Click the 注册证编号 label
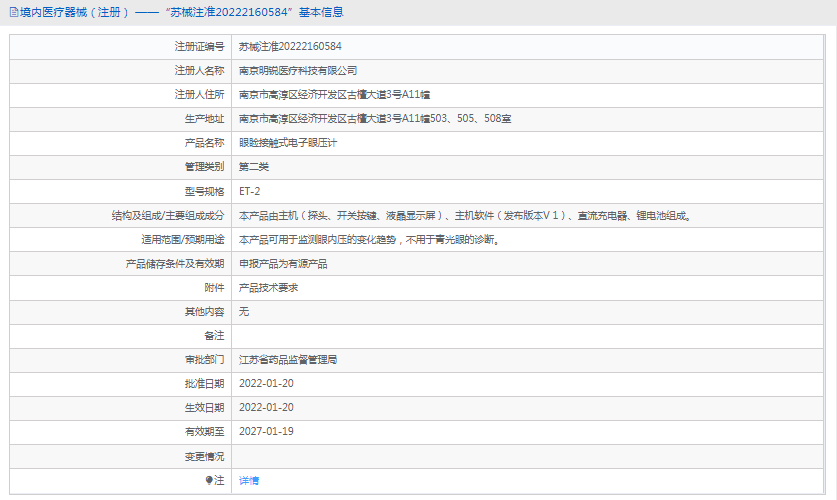The height and width of the screenshot is (500, 837). click(x=200, y=46)
